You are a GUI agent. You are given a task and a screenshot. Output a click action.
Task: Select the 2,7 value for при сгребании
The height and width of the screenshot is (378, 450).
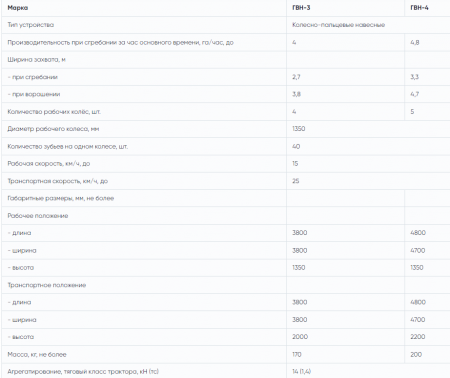pos(296,77)
